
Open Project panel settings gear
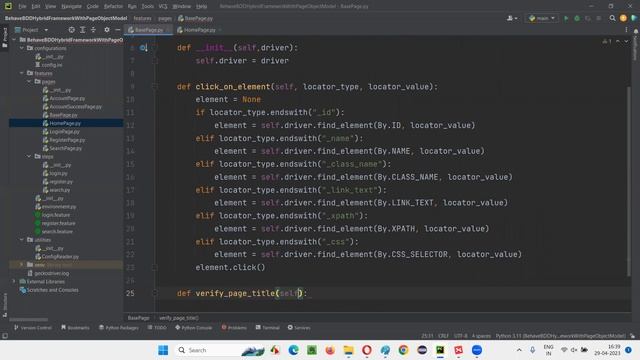point(107,30)
